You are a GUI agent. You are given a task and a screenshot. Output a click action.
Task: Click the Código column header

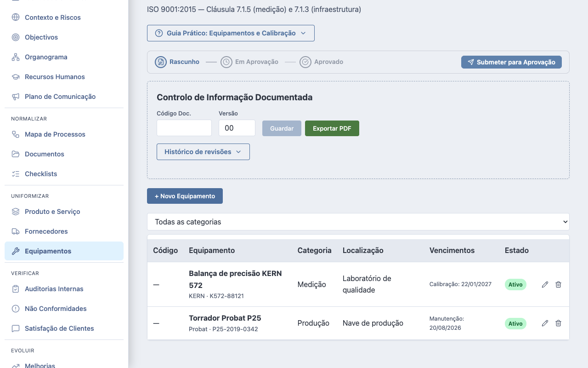(165, 251)
